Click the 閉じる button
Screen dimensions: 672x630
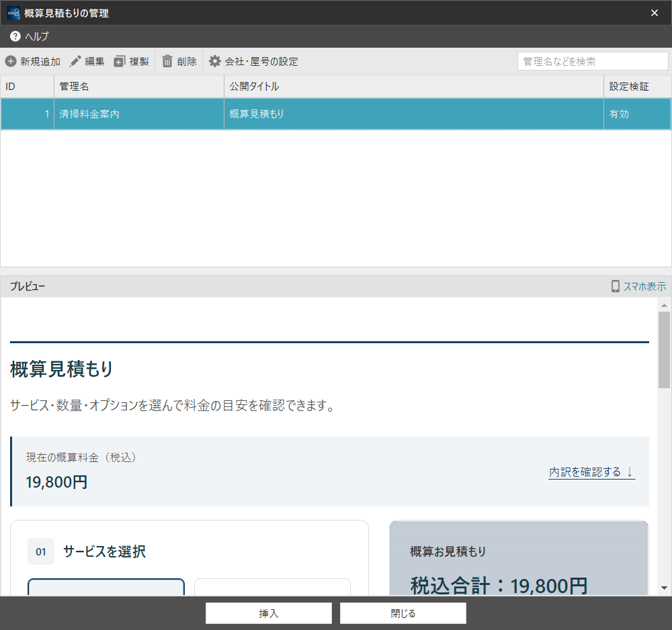[x=403, y=613]
